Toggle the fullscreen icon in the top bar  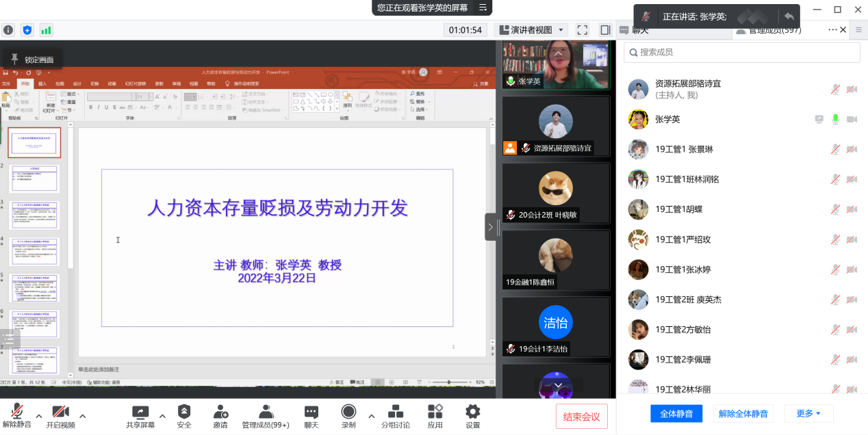tap(583, 30)
